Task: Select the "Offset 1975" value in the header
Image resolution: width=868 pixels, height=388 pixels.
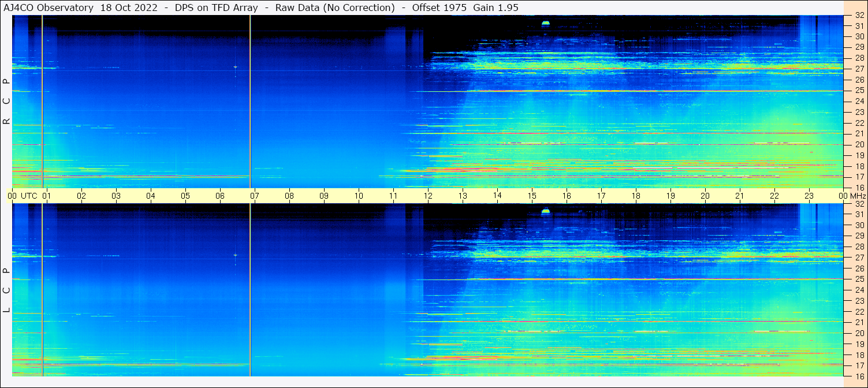Action: pos(440,8)
